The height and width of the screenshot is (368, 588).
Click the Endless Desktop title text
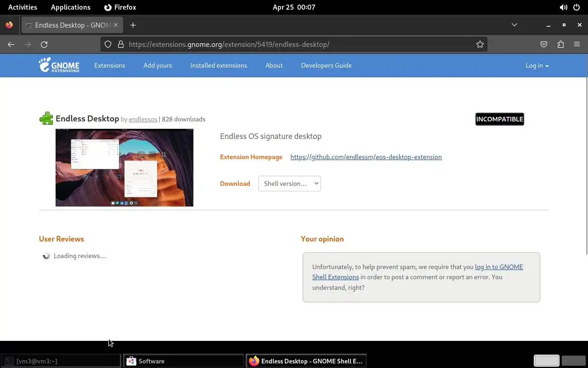click(87, 119)
